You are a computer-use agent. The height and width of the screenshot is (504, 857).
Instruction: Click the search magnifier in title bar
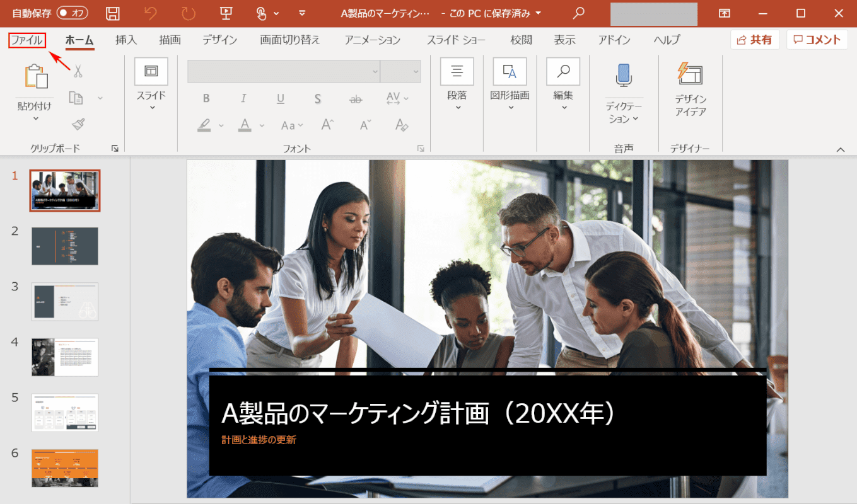tap(578, 13)
